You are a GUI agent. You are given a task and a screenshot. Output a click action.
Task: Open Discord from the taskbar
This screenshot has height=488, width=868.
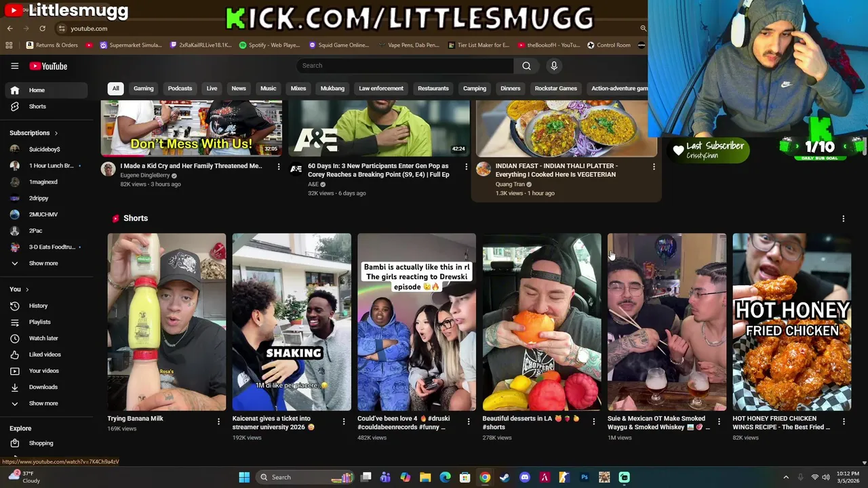[524, 477]
